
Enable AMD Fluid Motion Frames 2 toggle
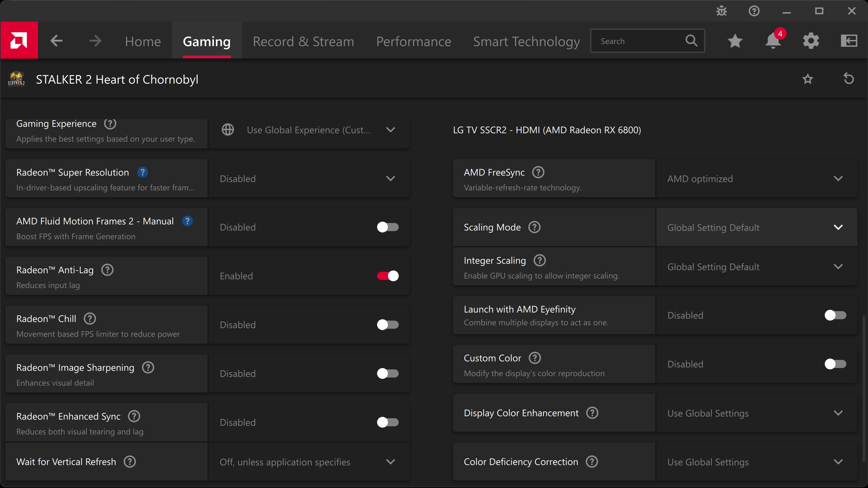(x=388, y=227)
